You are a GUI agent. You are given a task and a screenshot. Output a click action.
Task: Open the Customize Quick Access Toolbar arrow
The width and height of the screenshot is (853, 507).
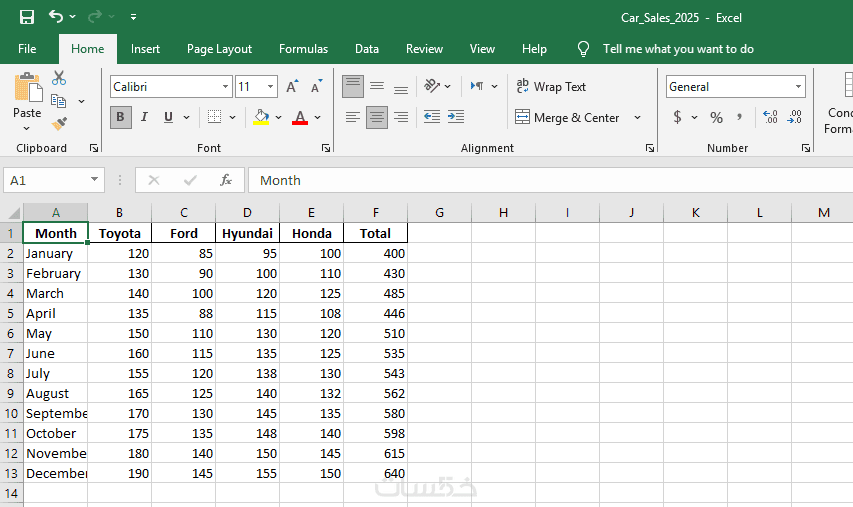[x=133, y=17]
